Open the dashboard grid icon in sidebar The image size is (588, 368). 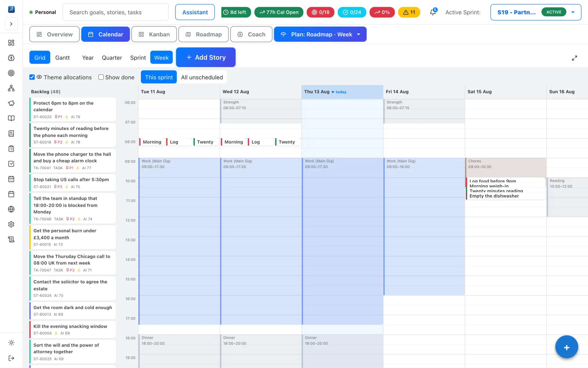11,43
